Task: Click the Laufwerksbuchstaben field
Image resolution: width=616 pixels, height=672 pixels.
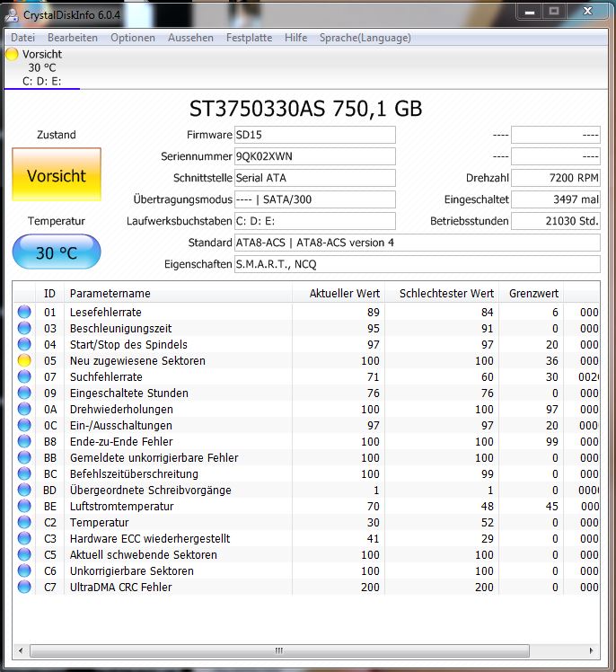Action: 315,221
